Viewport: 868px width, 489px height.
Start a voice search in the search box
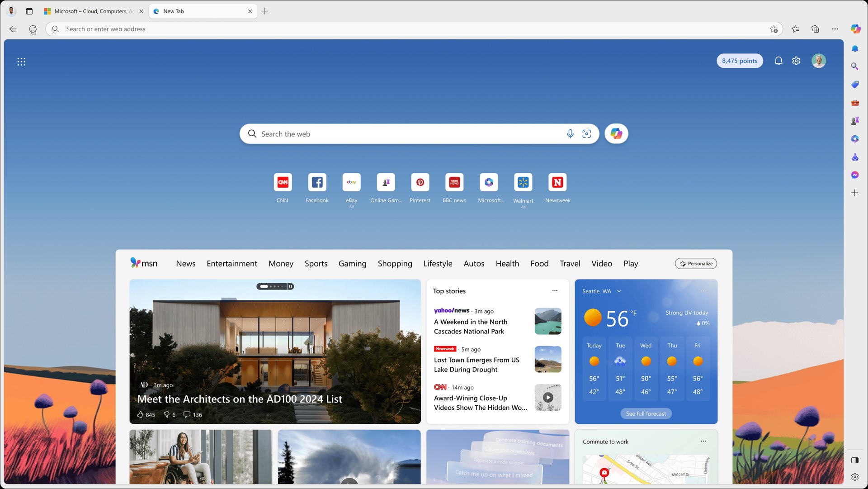tap(570, 133)
